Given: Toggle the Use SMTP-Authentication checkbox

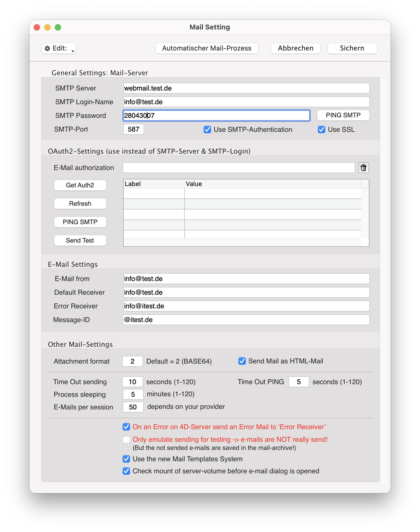Looking at the screenshot, I should (x=207, y=129).
